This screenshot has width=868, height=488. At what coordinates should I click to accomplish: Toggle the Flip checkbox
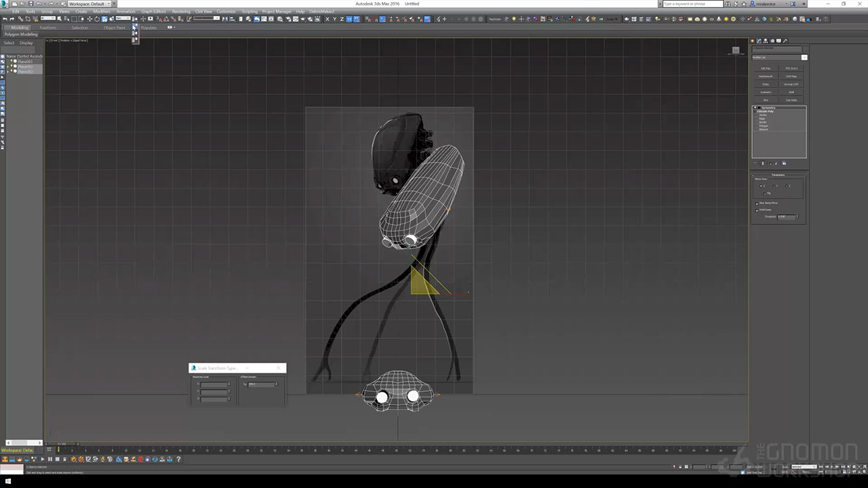click(x=765, y=193)
